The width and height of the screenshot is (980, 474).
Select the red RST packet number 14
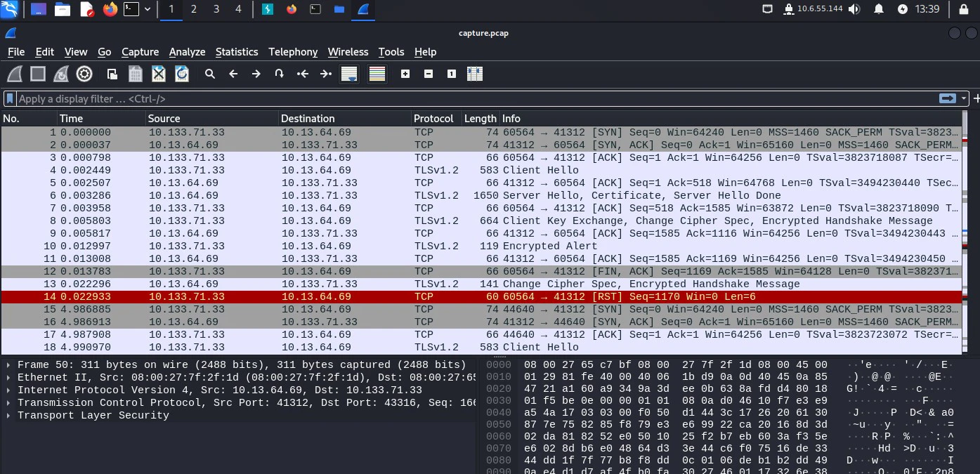click(x=281, y=296)
